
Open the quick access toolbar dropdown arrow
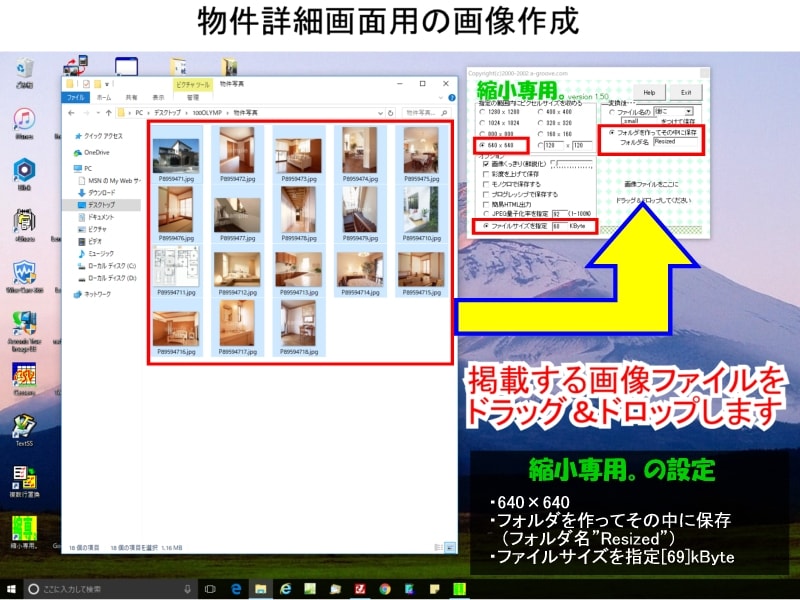click(x=107, y=84)
